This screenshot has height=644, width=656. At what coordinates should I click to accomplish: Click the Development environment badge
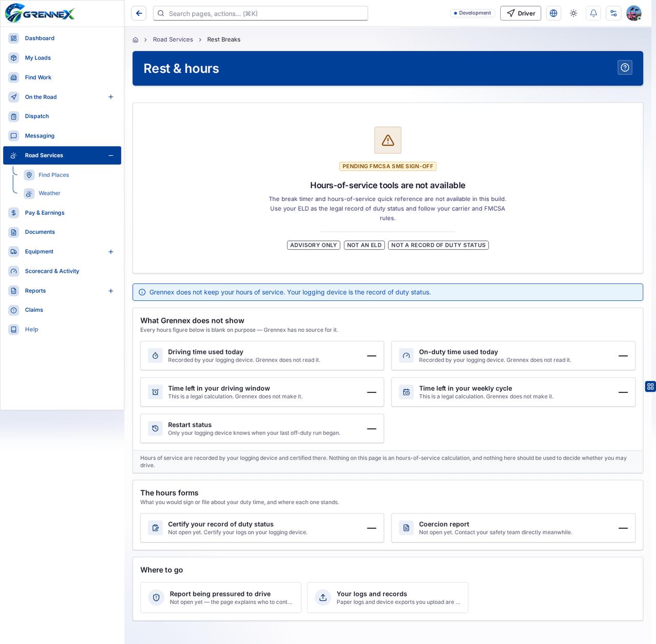(472, 13)
